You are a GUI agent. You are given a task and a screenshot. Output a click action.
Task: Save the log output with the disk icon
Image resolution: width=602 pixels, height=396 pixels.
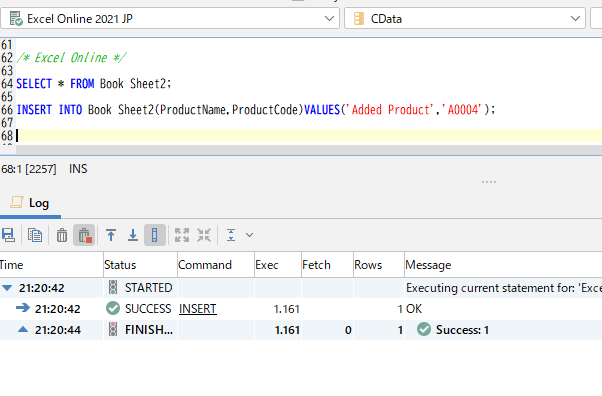tap(8, 235)
